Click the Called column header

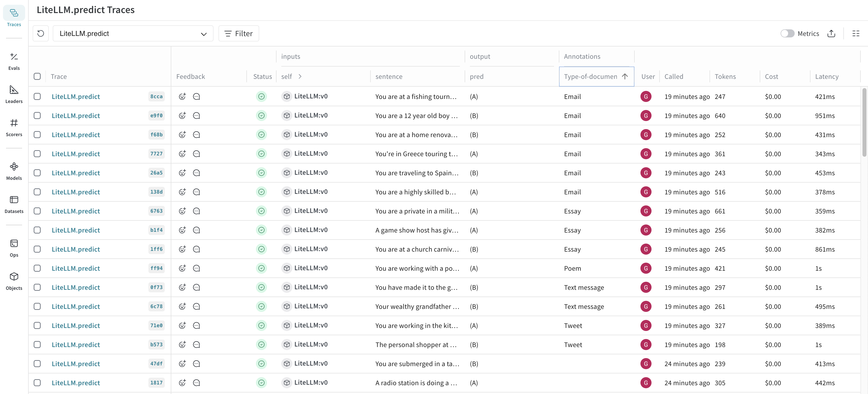tap(674, 77)
